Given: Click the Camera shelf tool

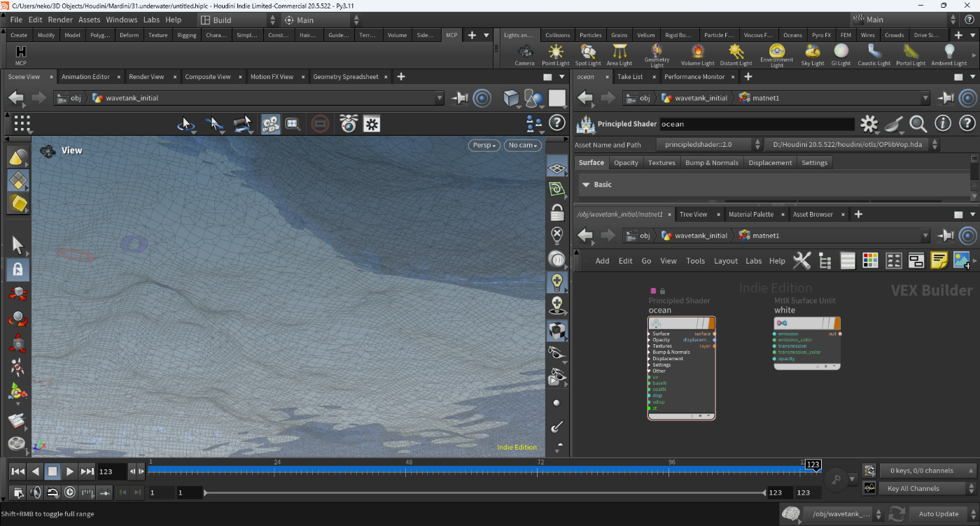Looking at the screenshot, I should [524, 55].
